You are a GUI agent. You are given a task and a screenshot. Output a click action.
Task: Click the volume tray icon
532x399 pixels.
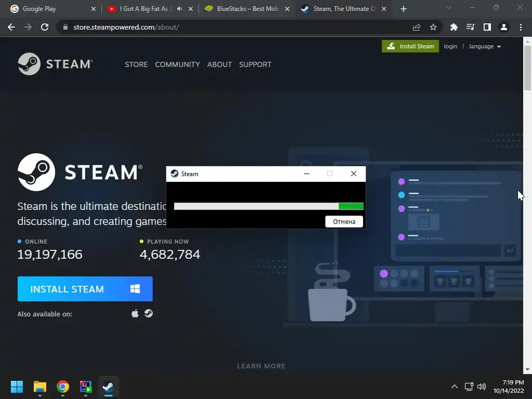pyautogui.click(x=482, y=387)
